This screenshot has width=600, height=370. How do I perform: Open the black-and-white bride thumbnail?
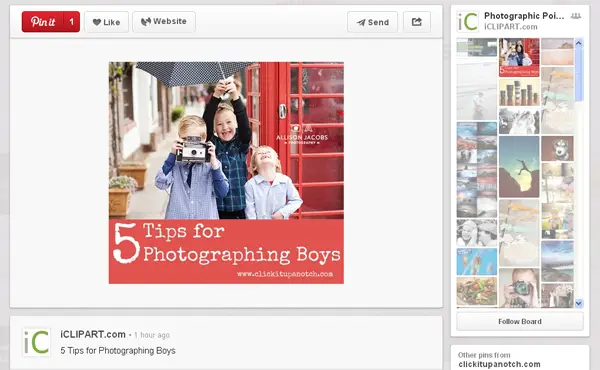[x=519, y=121]
